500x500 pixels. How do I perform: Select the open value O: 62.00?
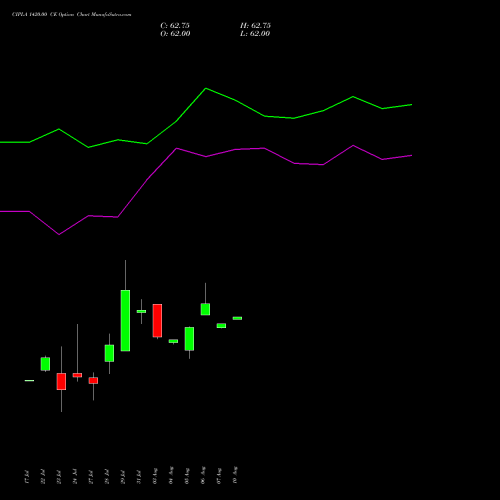tap(175, 34)
